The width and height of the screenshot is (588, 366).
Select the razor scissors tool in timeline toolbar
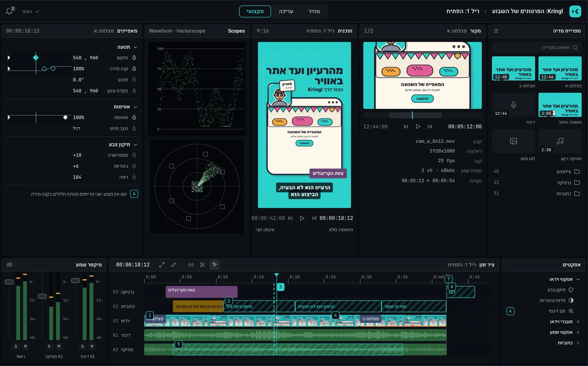(x=203, y=265)
